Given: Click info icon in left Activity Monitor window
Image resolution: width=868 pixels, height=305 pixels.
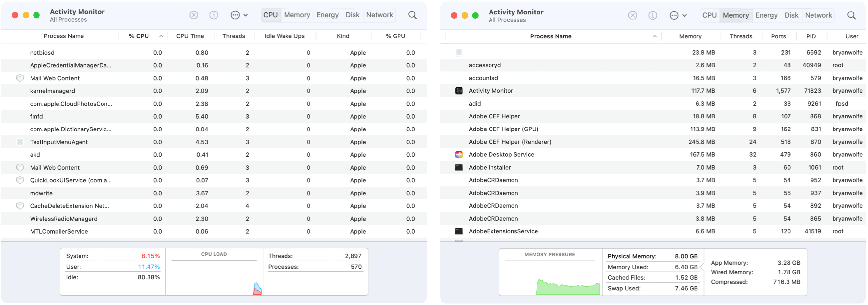Looking at the screenshot, I should tap(214, 15).
